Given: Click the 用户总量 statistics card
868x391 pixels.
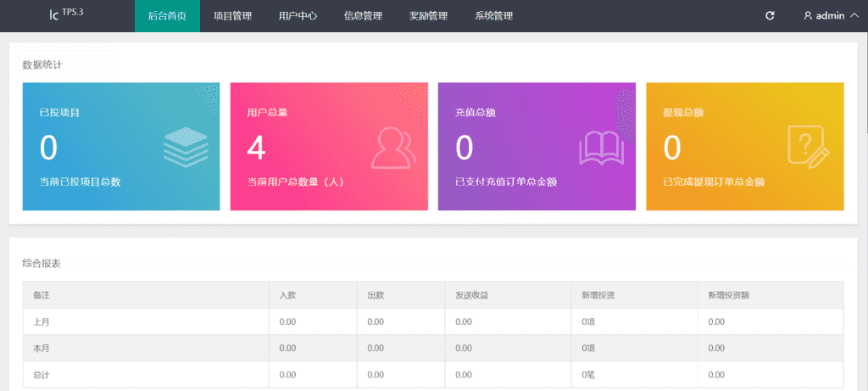Looking at the screenshot, I should click(x=328, y=146).
